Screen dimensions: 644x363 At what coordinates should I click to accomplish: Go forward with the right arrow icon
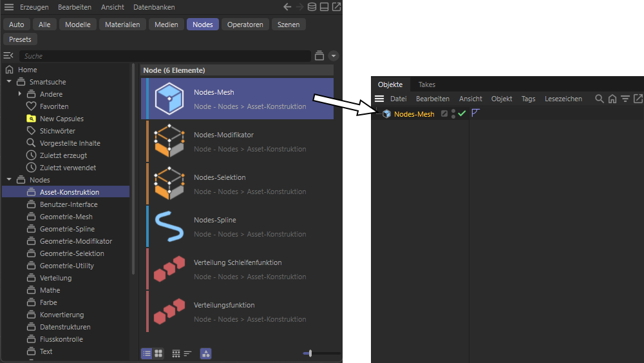coord(300,7)
